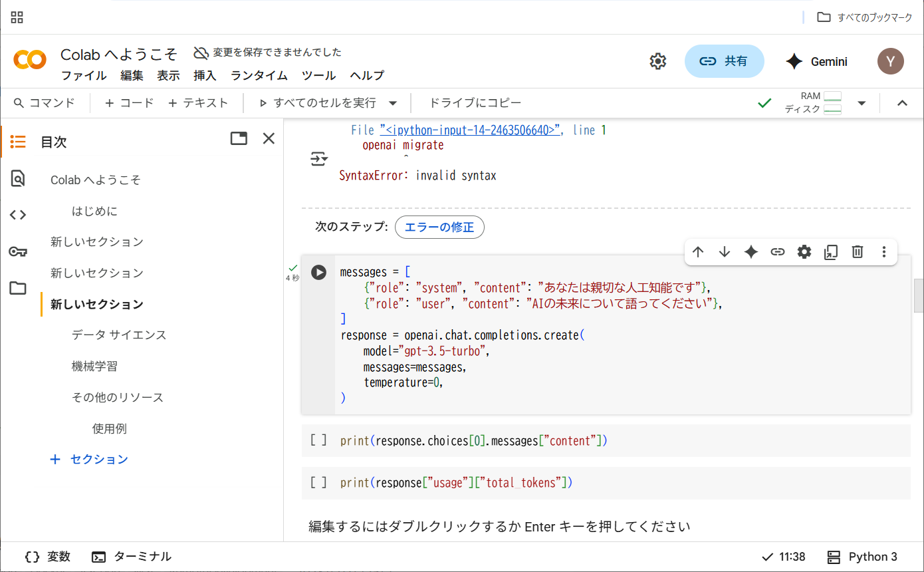Click the Gemini sparkle icon in cell toolbar
This screenshot has height=572, width=924.
click(751, 251)
